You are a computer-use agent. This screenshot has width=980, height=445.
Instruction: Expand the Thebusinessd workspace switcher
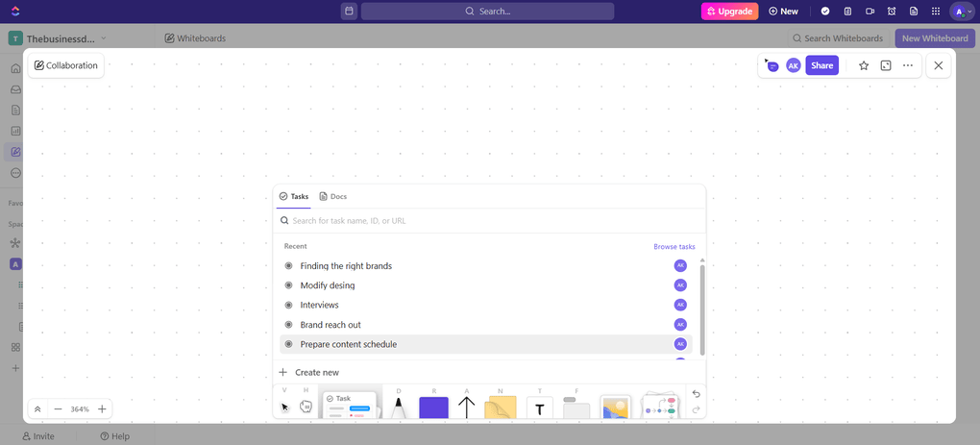click(58, 38)
